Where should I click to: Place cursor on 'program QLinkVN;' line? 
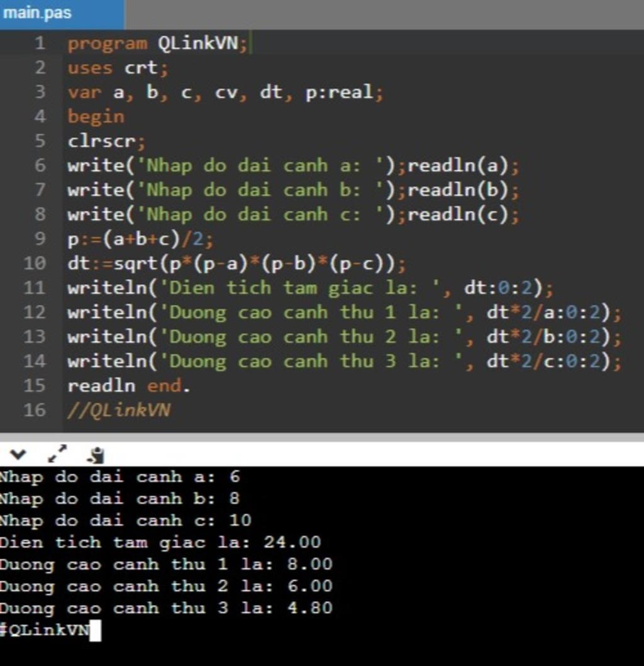(x=158, y=43)
